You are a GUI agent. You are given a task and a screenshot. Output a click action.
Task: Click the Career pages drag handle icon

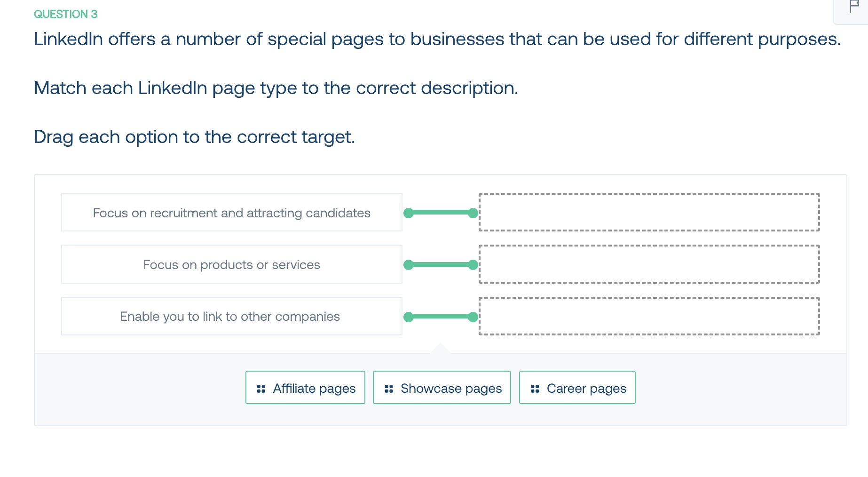[x=535, y=389]
